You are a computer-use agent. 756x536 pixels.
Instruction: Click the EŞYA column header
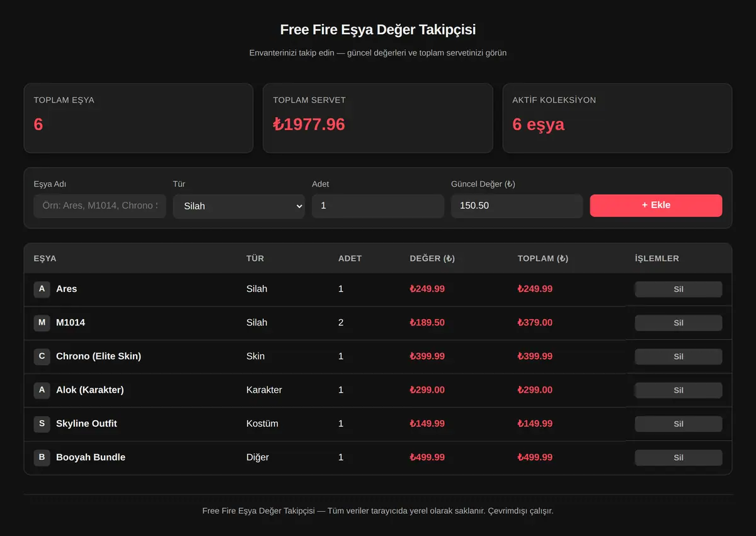point(45,259)
